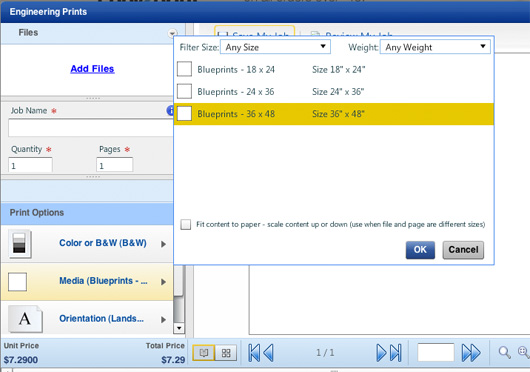The image size is (530, 372).
Task: Check the Blueprints - 18 x 24 checkbox
Action: coord(184,69)
